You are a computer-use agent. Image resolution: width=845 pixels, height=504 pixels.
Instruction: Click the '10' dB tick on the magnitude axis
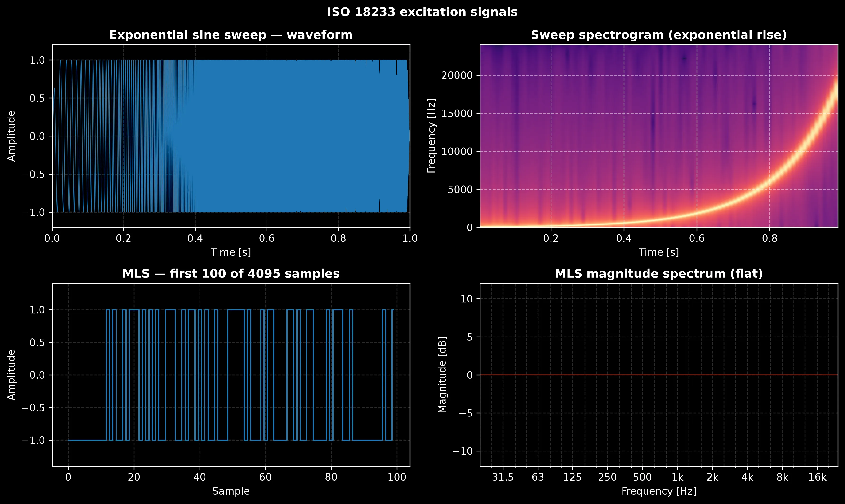(x=467, y=299)
